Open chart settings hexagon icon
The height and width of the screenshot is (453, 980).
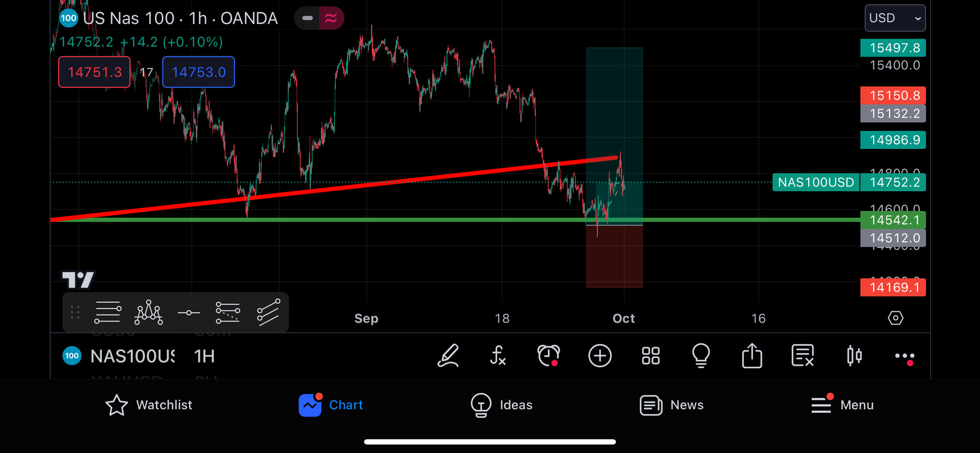click(x=895, y=318)
